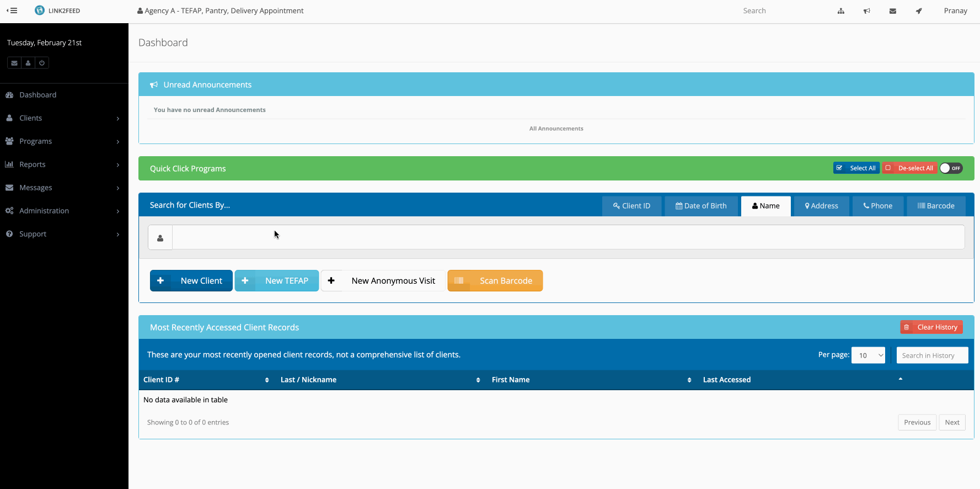Click the small envelope icon under the date
980x489 pixels.
[14, 63]
